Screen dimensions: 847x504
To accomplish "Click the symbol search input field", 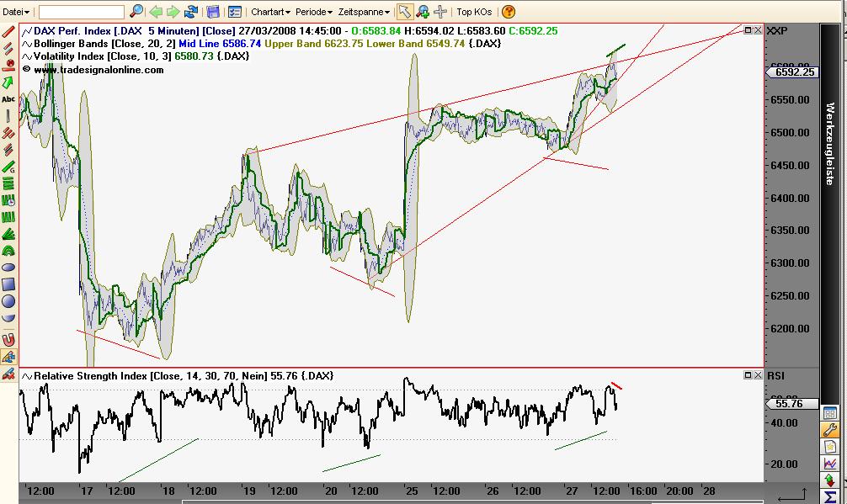I will pos(82,12).
